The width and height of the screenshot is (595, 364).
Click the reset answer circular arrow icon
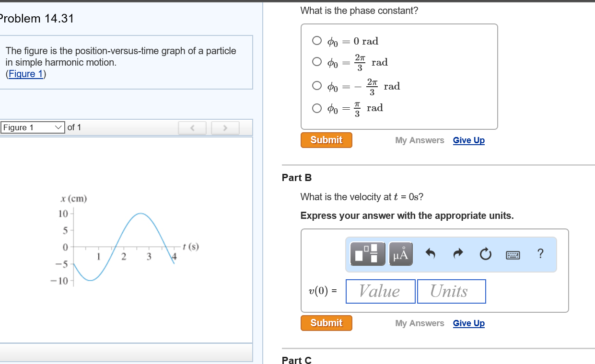tap(485, 254)
